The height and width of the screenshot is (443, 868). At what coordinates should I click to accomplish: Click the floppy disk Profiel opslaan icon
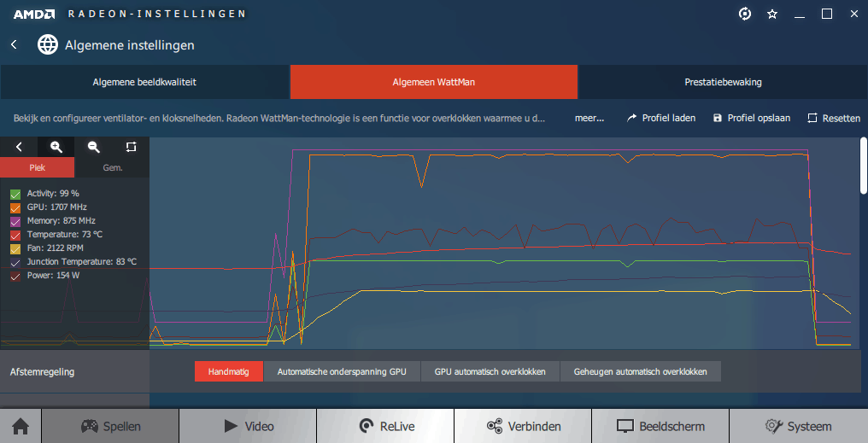718,118
